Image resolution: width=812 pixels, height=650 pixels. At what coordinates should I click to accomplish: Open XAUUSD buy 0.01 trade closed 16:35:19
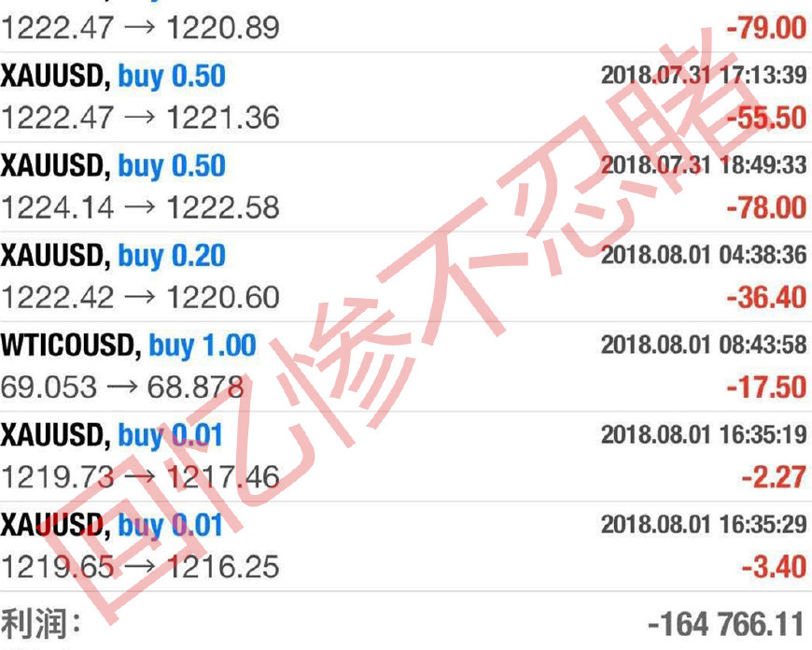coord(406,456)
